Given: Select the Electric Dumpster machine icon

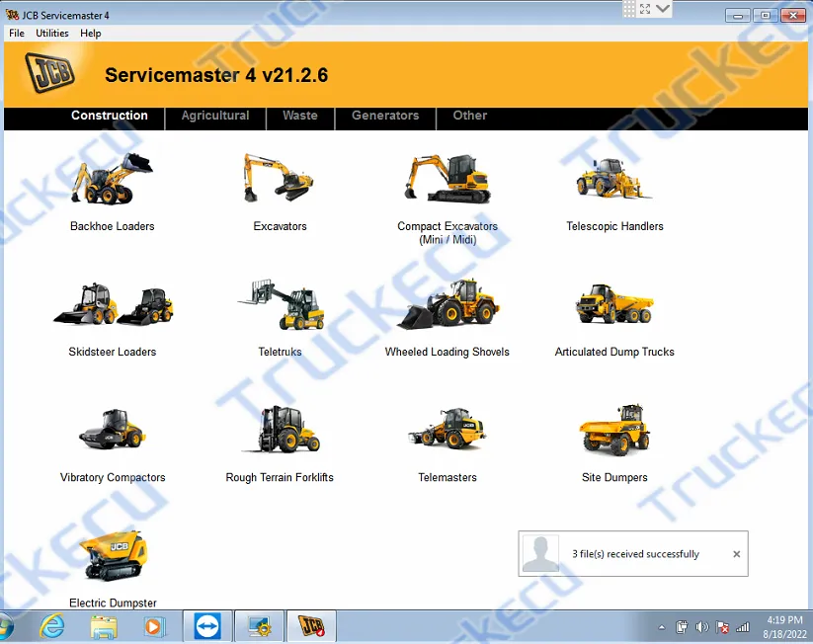Looking at the screenshot, I should click(x=113, y=555).
